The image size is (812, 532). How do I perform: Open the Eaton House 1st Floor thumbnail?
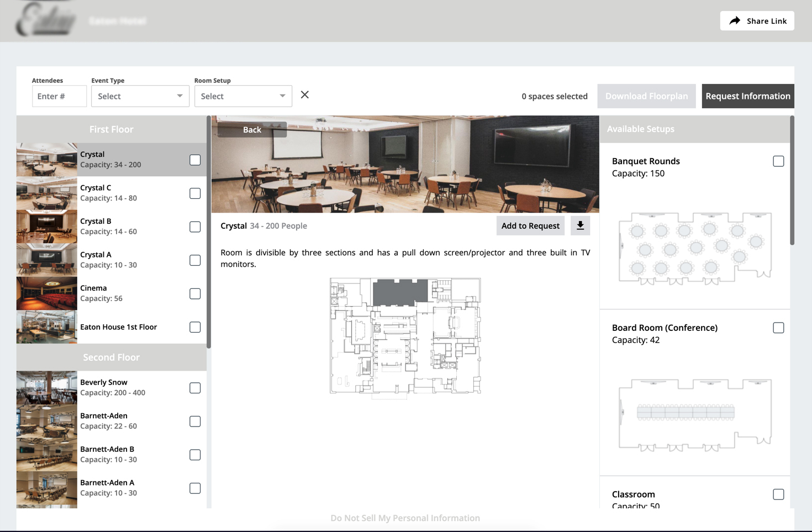tap(47, 327)
